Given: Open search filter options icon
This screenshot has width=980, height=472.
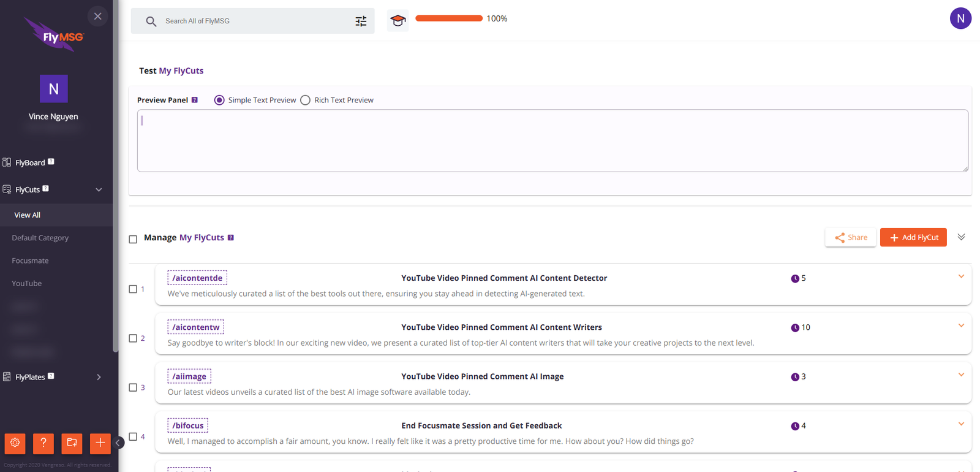Looking at the screenshot, I should [x=361, y=21].
